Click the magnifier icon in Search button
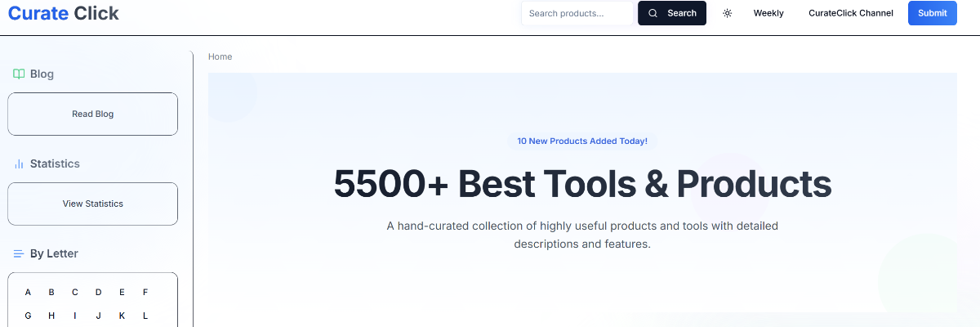This screenshot has height=327, width=980. click(653, 13)
